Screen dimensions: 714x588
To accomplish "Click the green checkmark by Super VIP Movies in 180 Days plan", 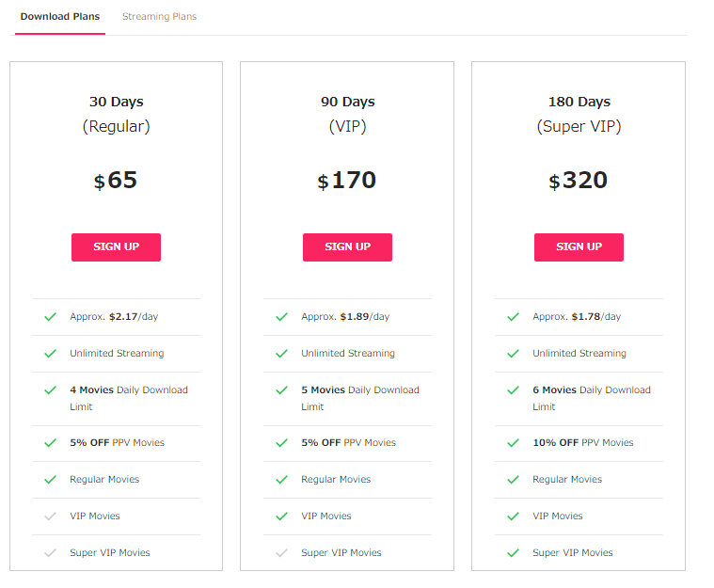I will pyautogui.click(x=513, y=552).
